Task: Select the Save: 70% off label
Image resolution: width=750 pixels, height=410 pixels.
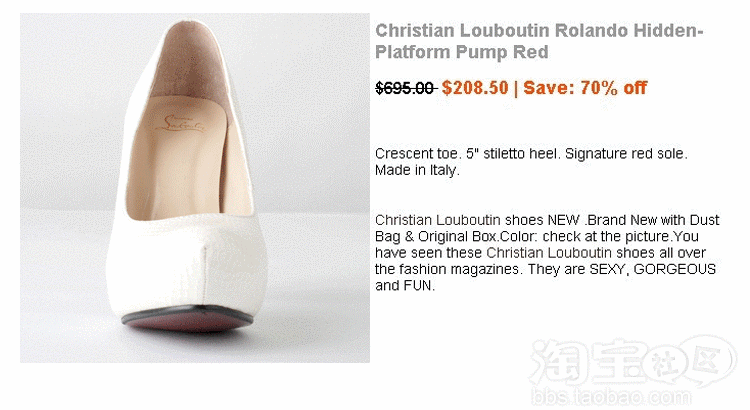Action: click(x=585, y=88)
